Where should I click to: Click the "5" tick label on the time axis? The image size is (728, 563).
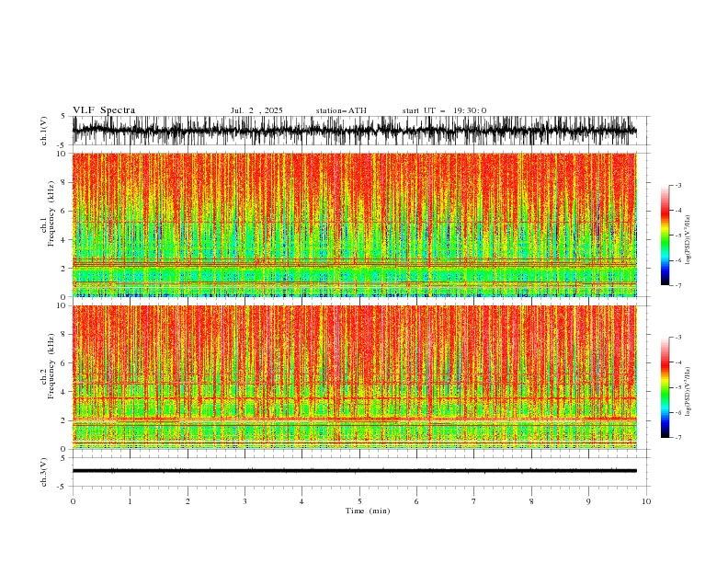(x=359, y=501)
